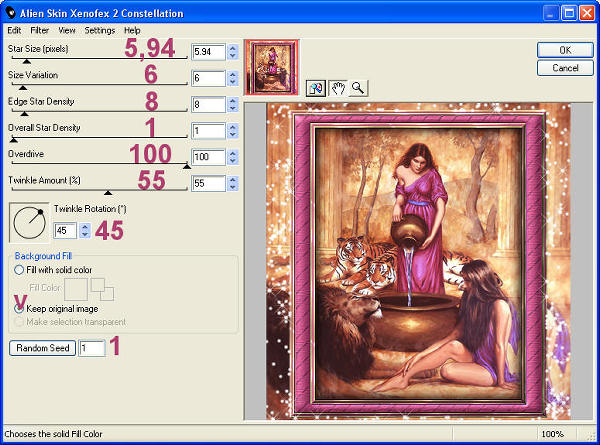Increase Overall Star Density with up arrow
Viewport: 600px width, 445px height.
[233, 127]
